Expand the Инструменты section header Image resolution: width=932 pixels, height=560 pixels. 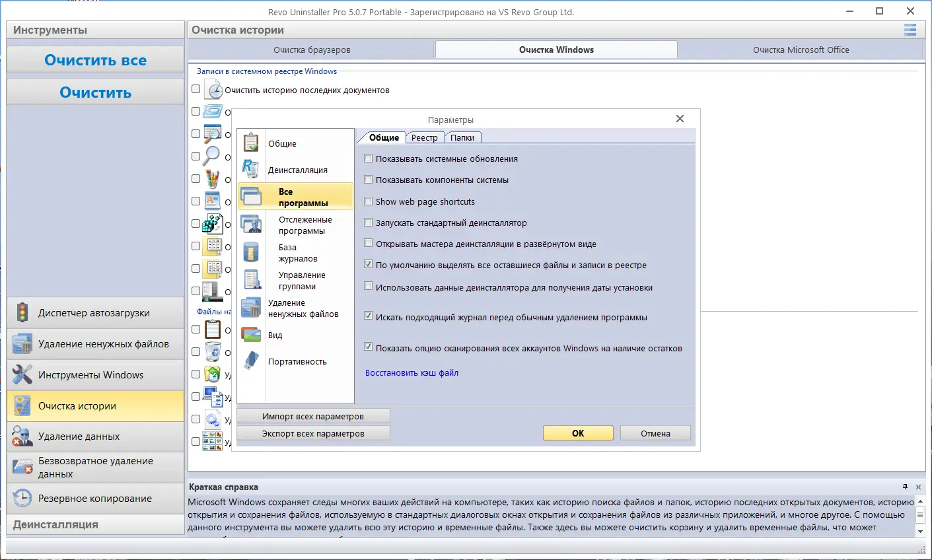coord(96,30)
